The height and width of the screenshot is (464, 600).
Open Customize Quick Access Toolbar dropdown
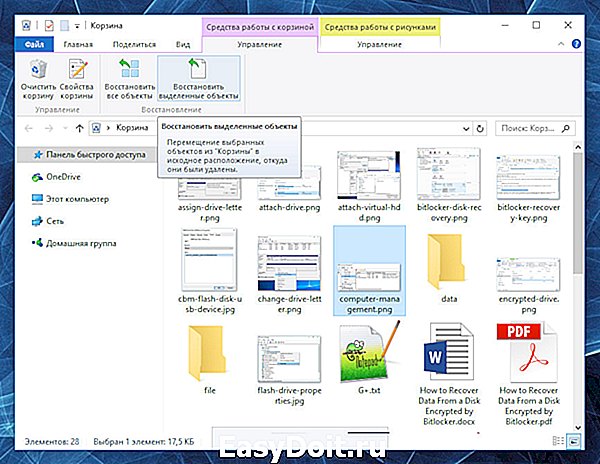coord(77,26)
